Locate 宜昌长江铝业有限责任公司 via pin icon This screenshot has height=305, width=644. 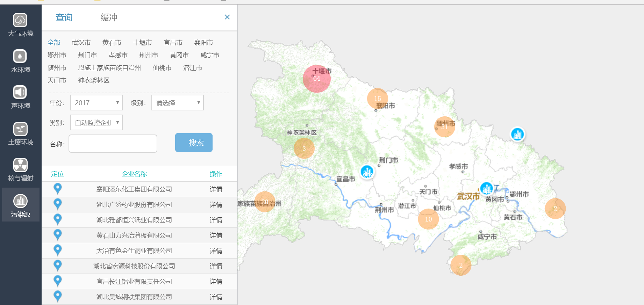tap(58, 281)
